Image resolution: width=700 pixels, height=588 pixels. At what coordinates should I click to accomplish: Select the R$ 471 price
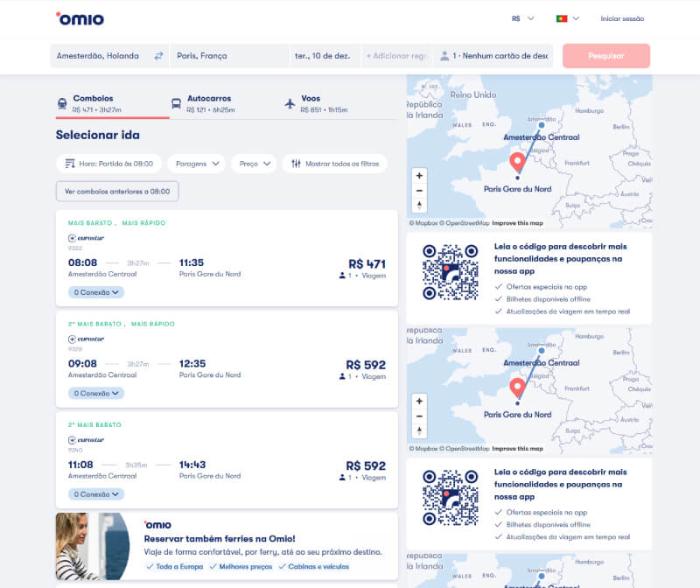click(x=367, y=264)
